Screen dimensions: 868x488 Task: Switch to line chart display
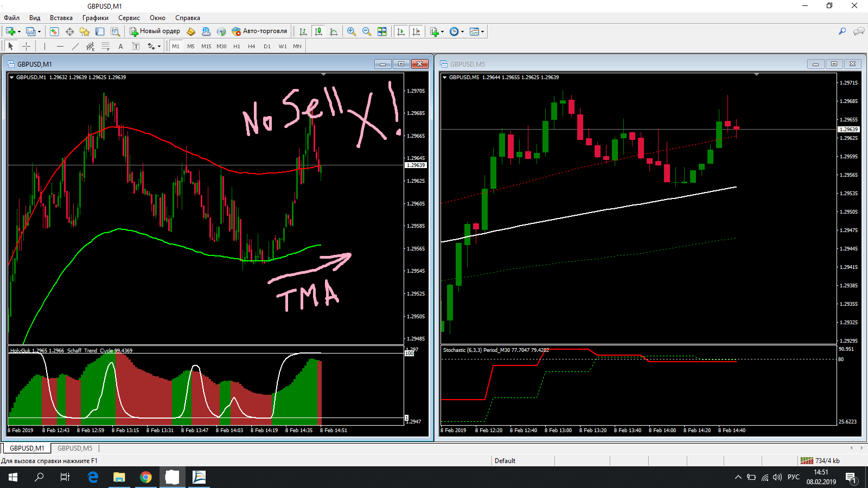pos(334,31)
